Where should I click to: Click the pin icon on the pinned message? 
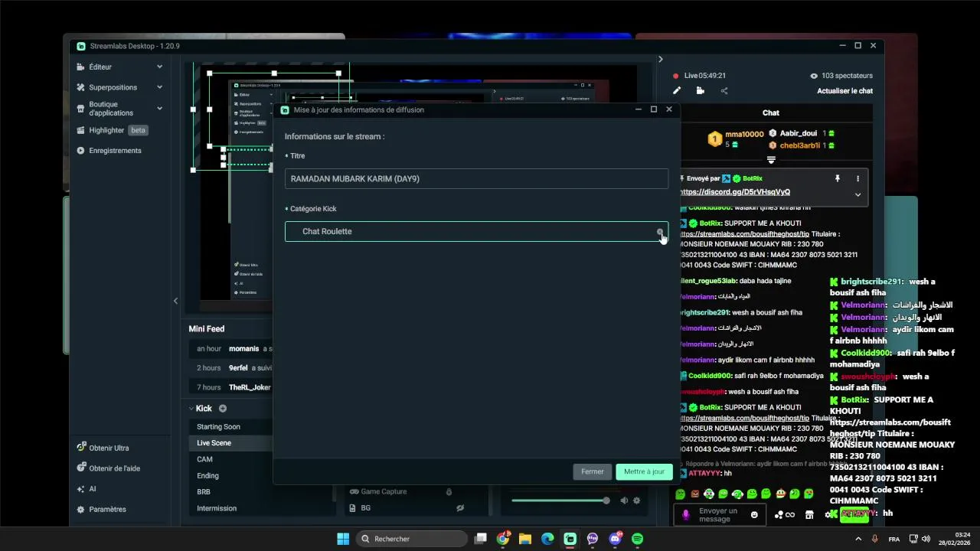[x=837, y=178]
